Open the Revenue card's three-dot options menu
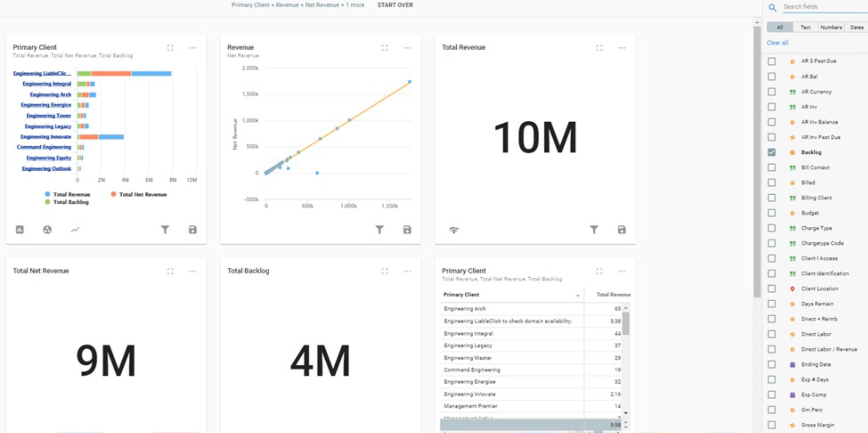Viewport: 868px width, 433px height. [x=407, y=48]
